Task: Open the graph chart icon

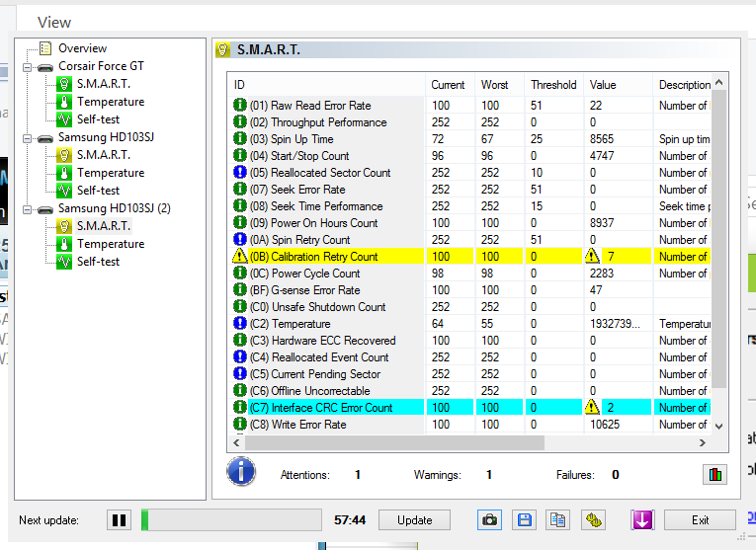Action: (714, 475)
